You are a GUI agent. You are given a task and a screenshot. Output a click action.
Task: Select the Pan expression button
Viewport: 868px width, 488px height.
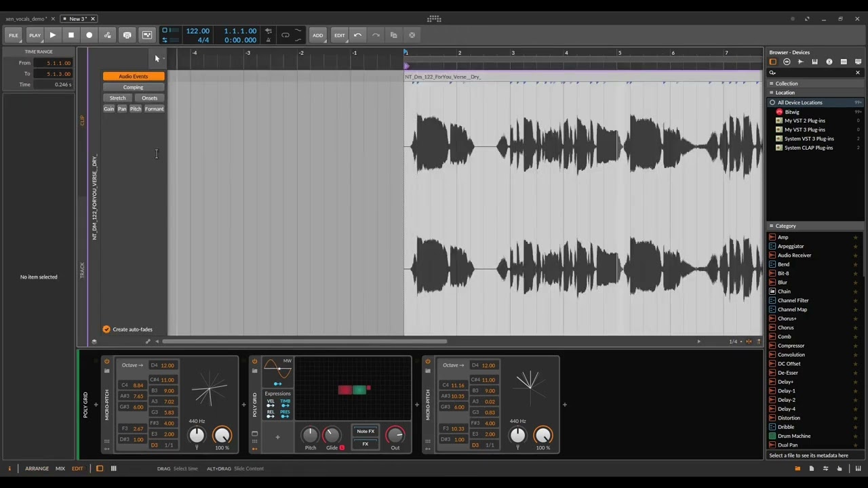coord(122,109)
